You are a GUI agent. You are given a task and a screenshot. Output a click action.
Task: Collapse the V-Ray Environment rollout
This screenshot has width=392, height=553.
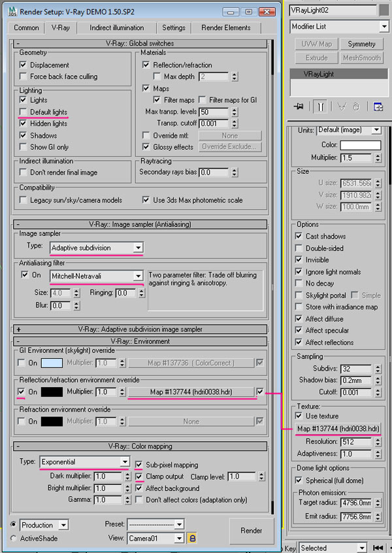point(140,341)
